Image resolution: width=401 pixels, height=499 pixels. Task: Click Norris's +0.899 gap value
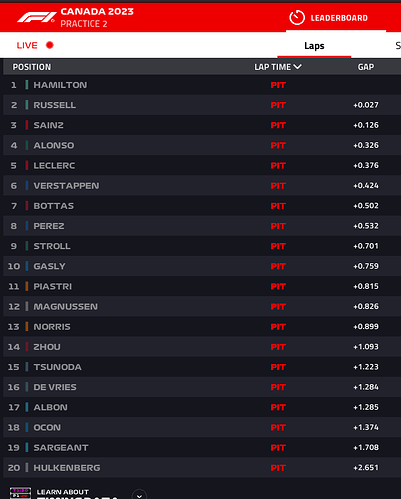click(x=366, y=327)
